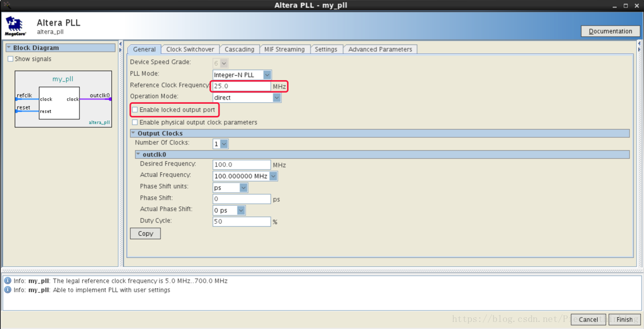Switch to the Clock Switchover tab
The width and height of the screenshot is (644, 329).
190,49
